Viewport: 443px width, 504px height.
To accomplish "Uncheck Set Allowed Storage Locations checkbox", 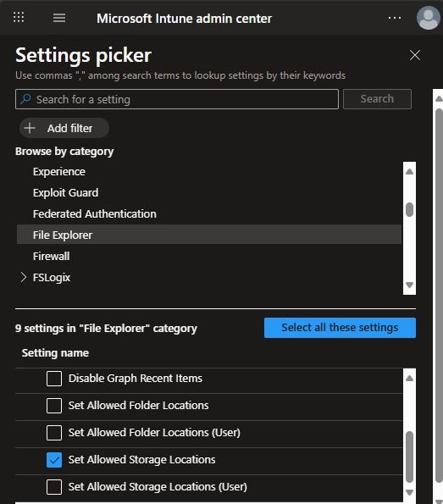I will click(54, 460).
